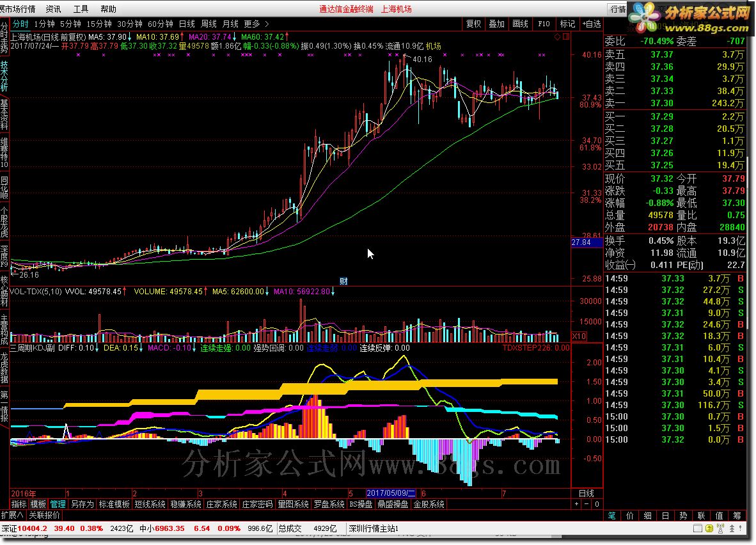Click the 日线 period label below chart

(x=586, y=493)
